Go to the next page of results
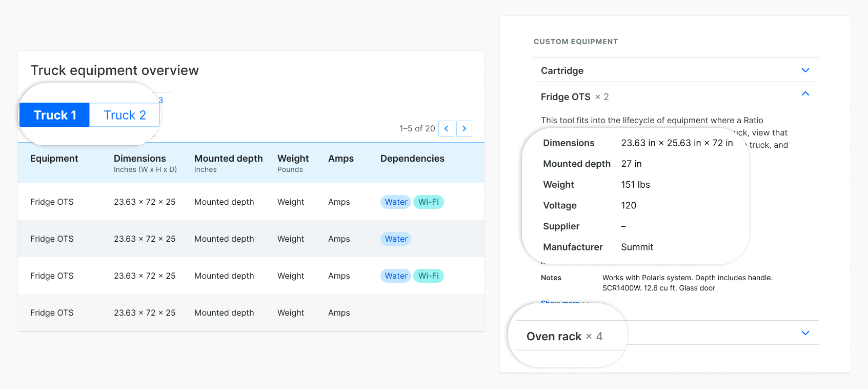Image resolution: width=868 pixels, height=389 pixels. [x=464, y=129]
